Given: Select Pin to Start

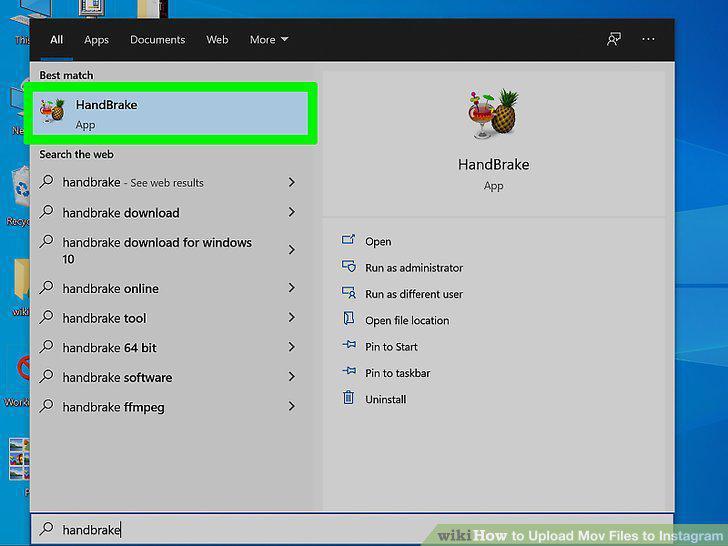Looking at the screenshot, I should [x=391, y=347].
